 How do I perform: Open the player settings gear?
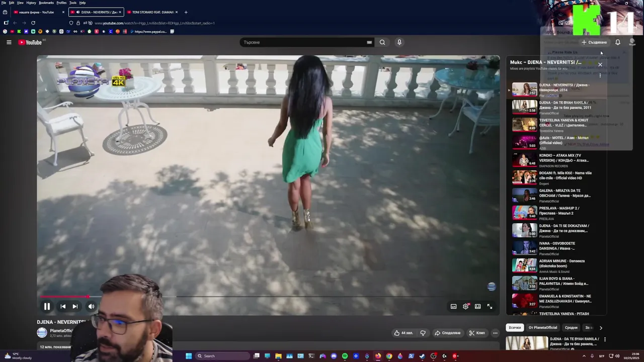pyautogui.click(x=466, y=306)
